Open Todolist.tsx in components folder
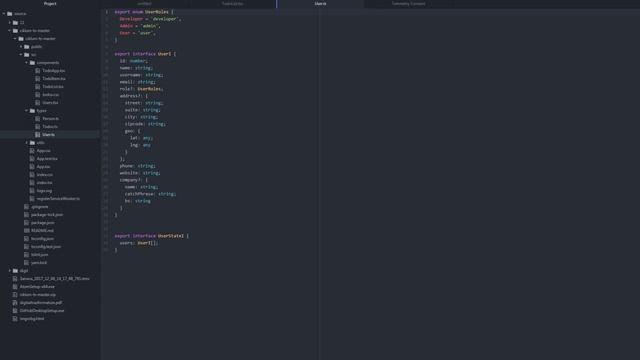This screenshot has width=640, height=360. 53,87
